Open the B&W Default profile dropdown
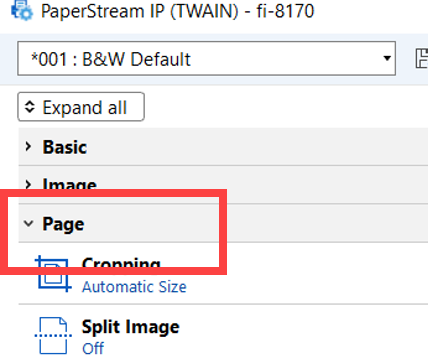The height and width of the screenshot is (364, 428). pos(206,59)
